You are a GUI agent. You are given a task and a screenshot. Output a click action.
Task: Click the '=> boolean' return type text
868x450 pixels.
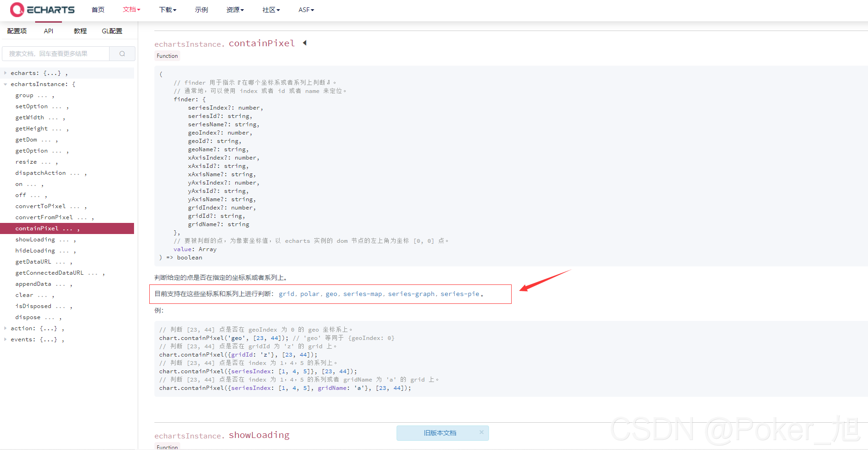click(184, 258)
